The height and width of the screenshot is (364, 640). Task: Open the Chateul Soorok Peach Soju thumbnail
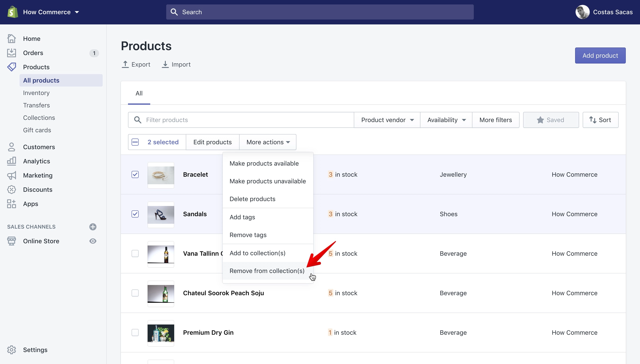161,294
